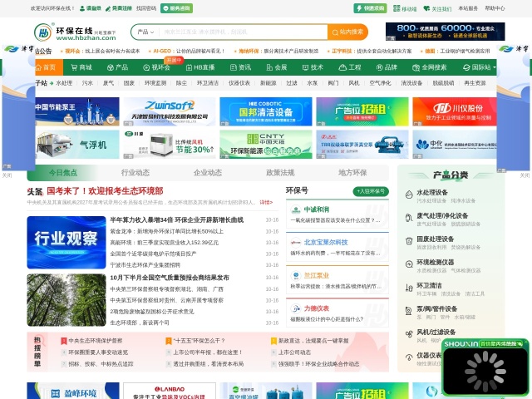
Task: Open the 找回密码 link
Action: (146, 8)
